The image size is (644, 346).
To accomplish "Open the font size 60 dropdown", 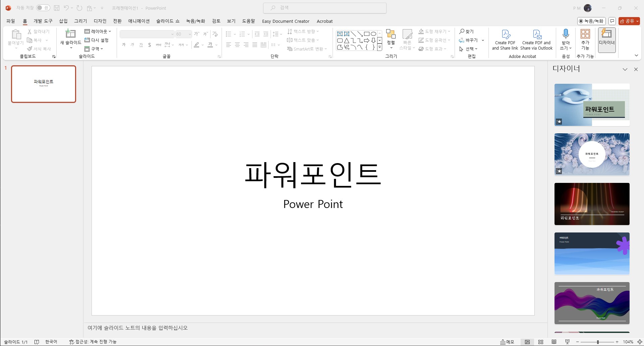I will pyautogui.click(x=190, y=34).
